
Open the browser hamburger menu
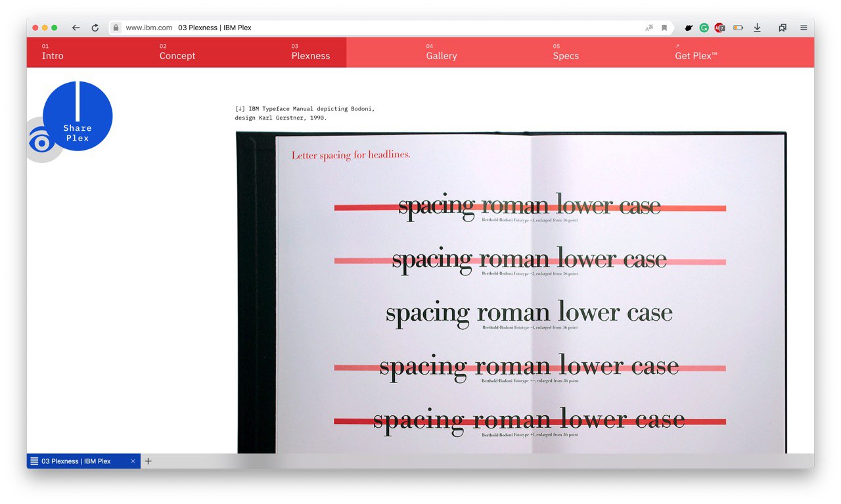(804, 28)
